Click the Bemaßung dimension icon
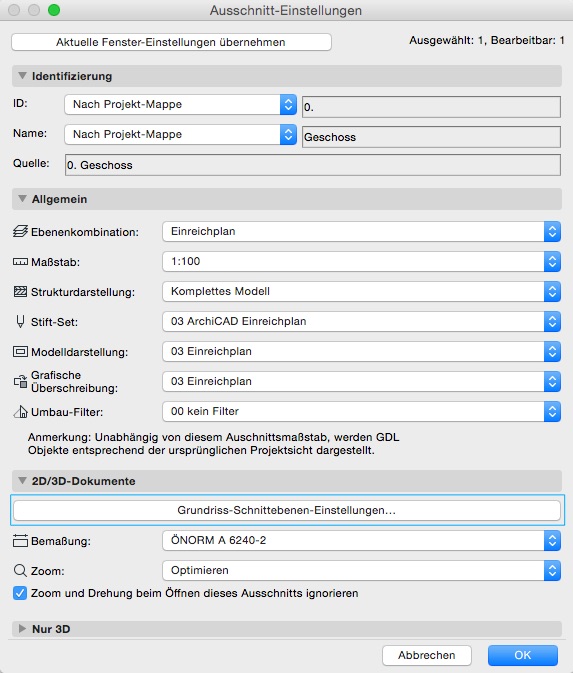Image resolution: width=573 pixels, height=673 pixels. (20, 541)
